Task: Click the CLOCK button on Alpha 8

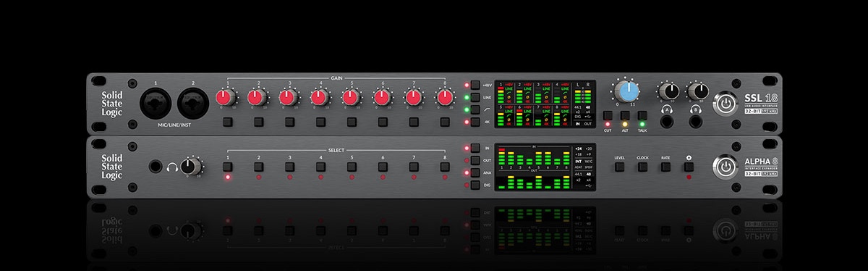Action: click(642, 167)
